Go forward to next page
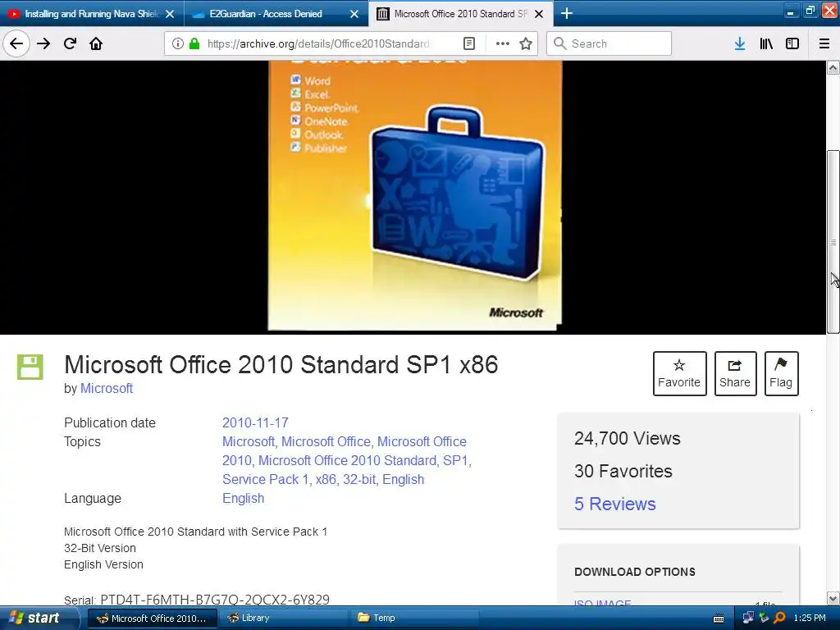The width and height of the screenshot is (840, 630). pos(43,43)
